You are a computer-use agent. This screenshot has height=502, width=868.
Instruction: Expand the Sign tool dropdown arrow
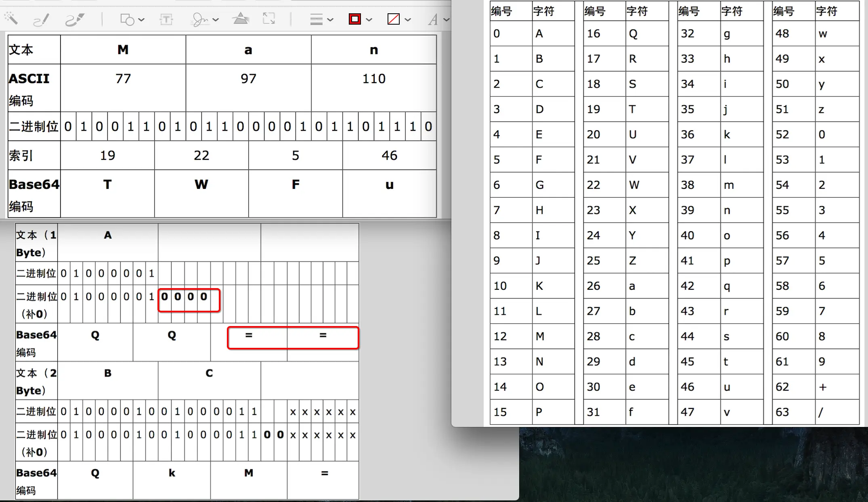point(216,19)
